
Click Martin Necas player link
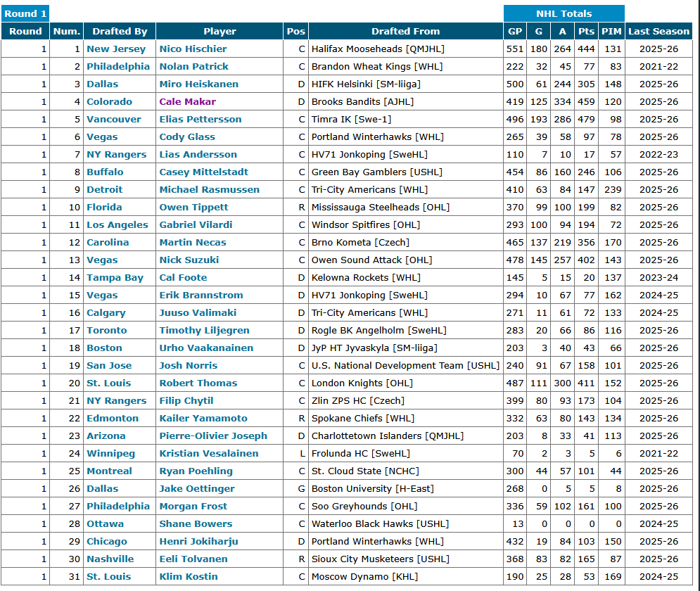[193, 243]
